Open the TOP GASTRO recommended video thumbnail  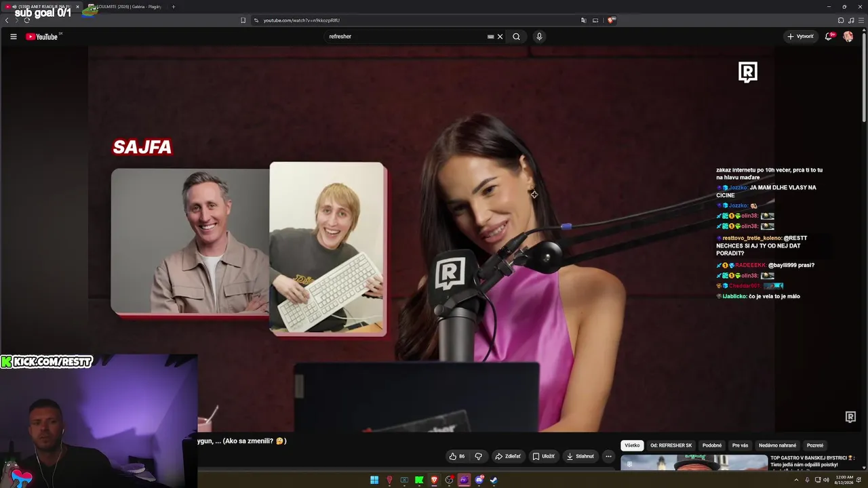pyautogui.click(x=694, y=463)
